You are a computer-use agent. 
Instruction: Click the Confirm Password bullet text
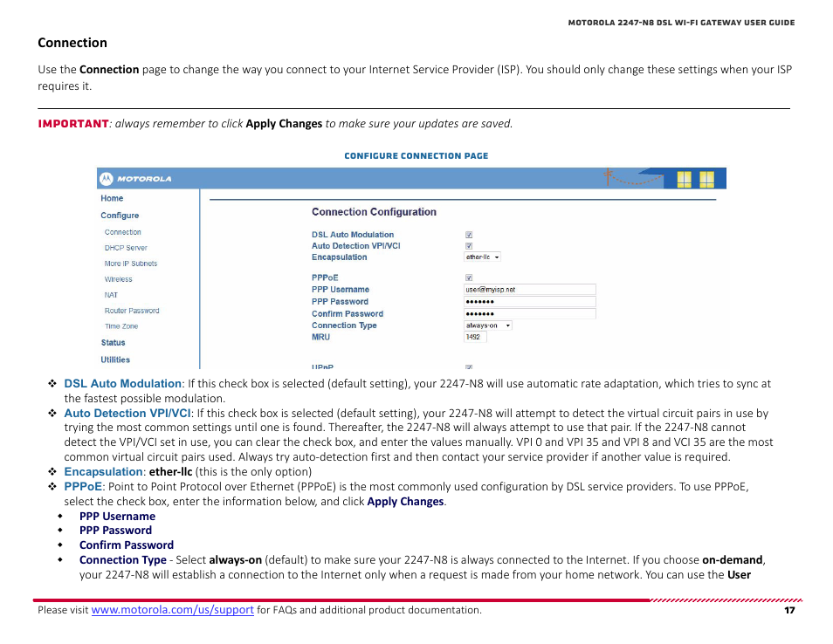point(127,545)
